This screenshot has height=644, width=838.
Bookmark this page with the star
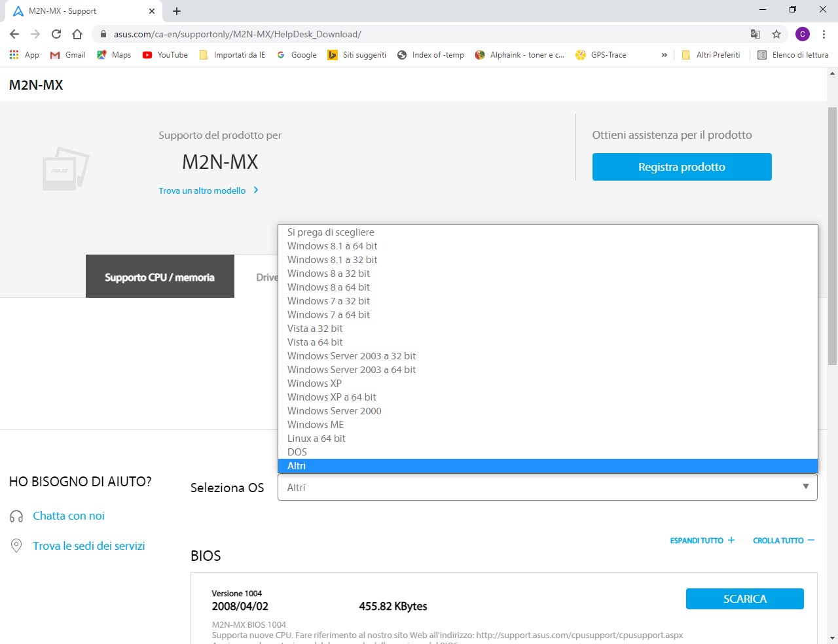tap(776, 34)
